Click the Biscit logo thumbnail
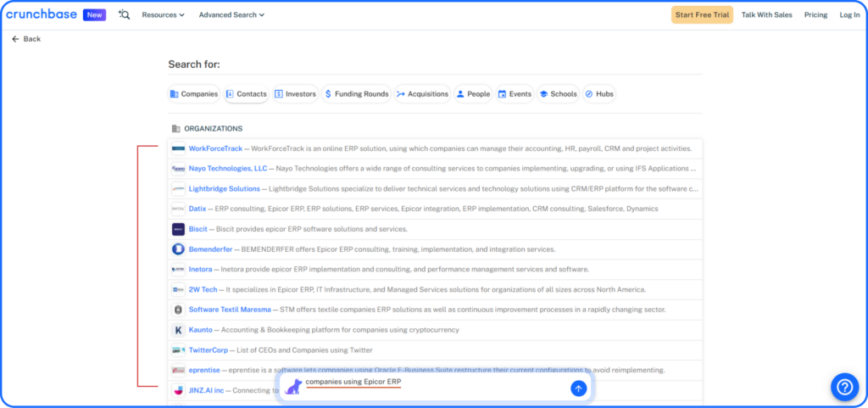The image size is (868, 408). coord(178,229)
